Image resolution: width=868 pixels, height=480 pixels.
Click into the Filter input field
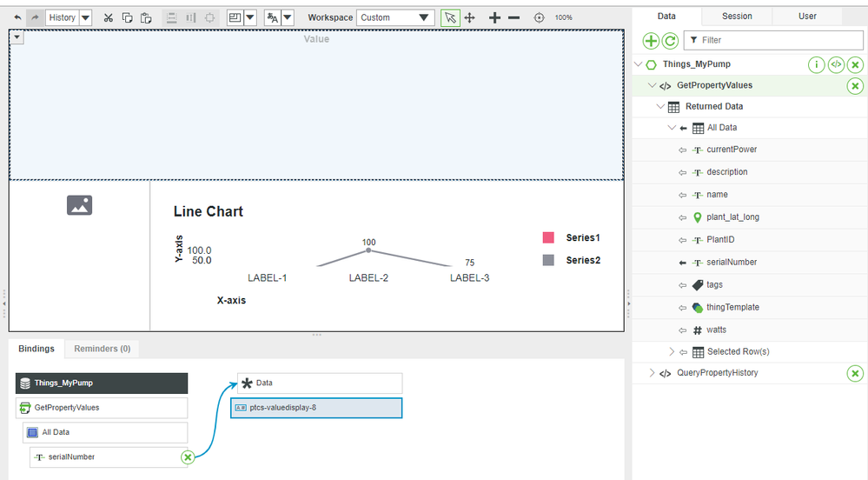778,40
